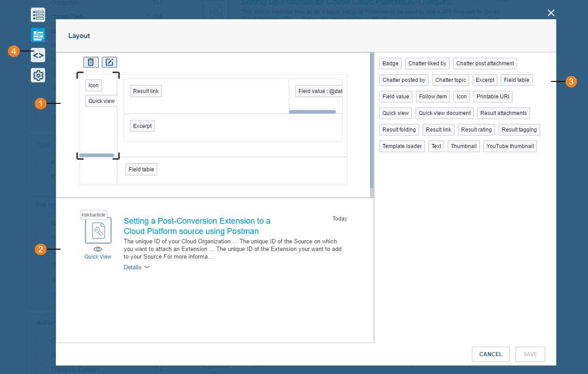Pick Result folding from the palette

pos(399,130)
